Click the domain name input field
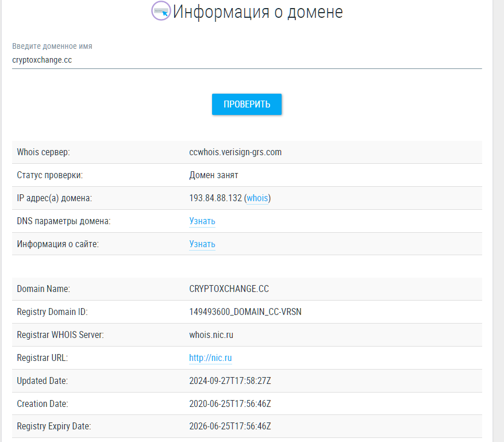Screen dimensions: 504x442 (x=247, y=60)
